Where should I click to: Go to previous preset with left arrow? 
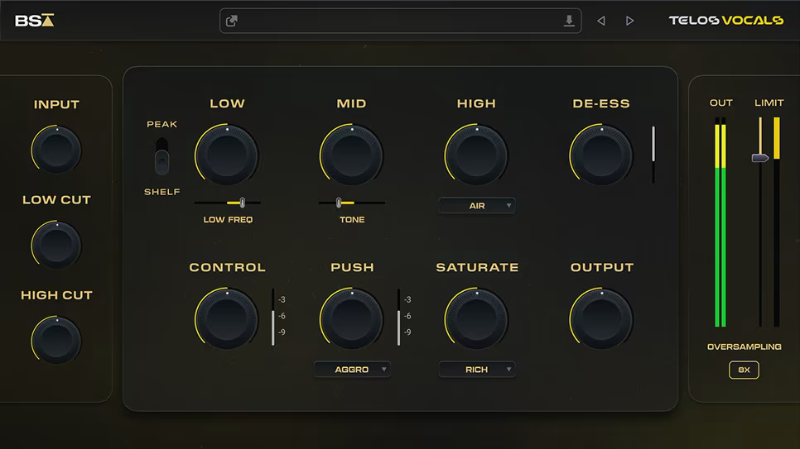[601, 21]
